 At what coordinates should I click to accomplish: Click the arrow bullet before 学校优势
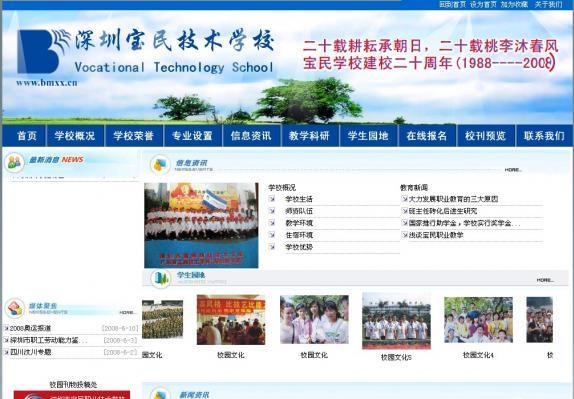272,247
